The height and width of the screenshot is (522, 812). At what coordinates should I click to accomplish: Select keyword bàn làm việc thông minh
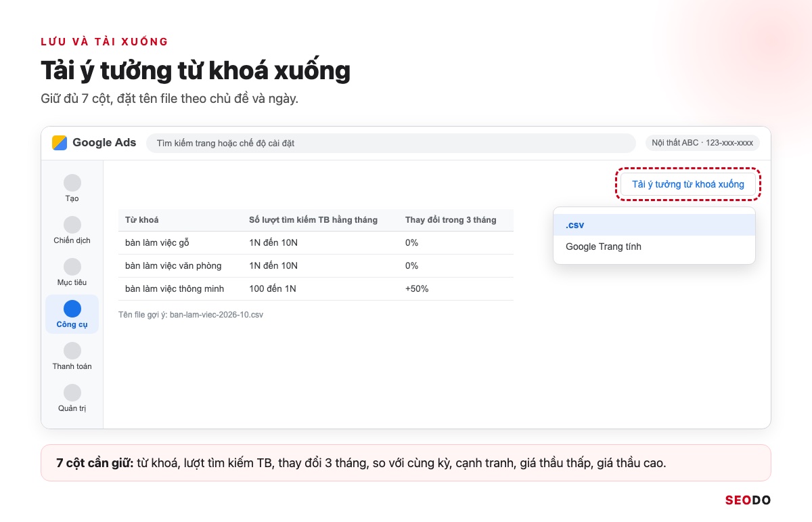(x=175, y=288)
